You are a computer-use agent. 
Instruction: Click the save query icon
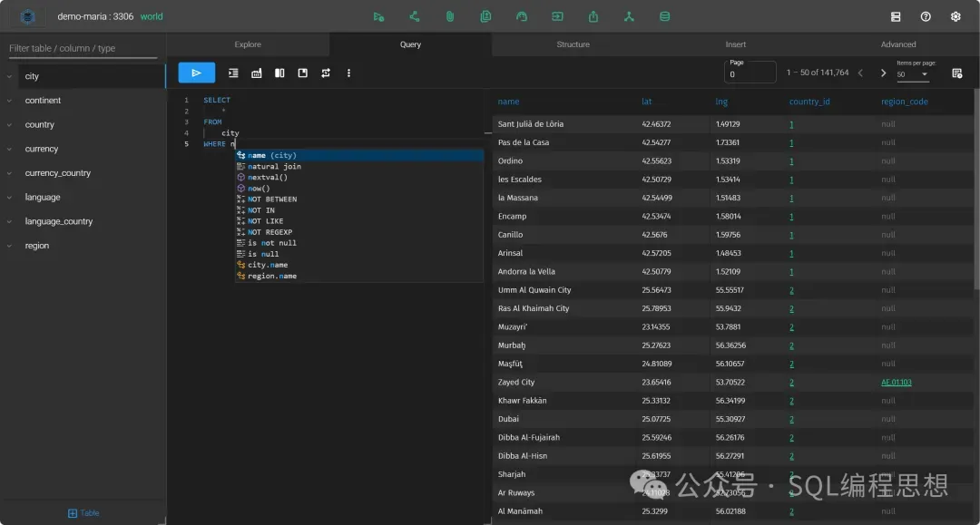coord(302,73)
